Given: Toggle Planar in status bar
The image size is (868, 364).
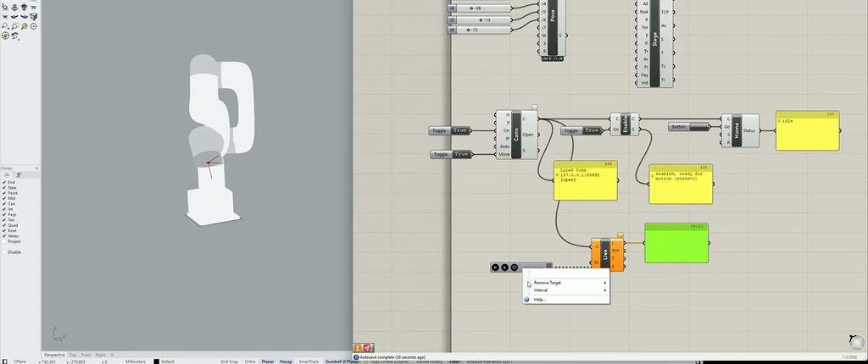Looking at the screenshot, I should click(267, 361).
